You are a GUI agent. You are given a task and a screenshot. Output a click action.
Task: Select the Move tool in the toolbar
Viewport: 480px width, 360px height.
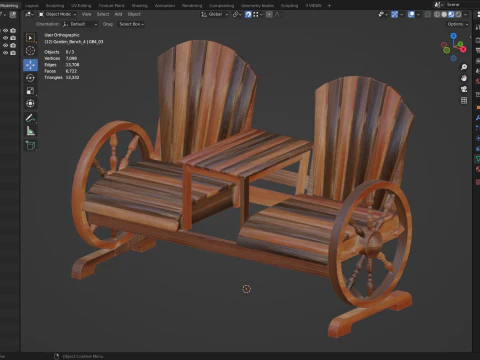pyautogui.click(x=30, y=65)
